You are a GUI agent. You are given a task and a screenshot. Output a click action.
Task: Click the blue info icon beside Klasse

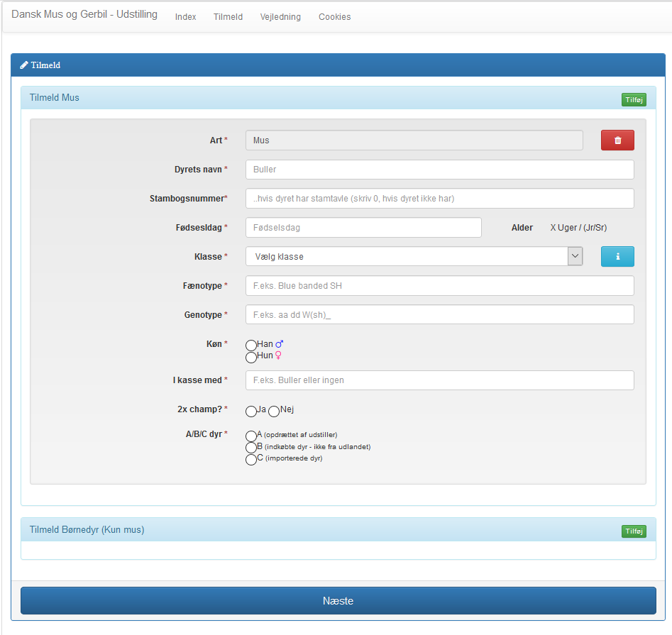pos(617,257)
